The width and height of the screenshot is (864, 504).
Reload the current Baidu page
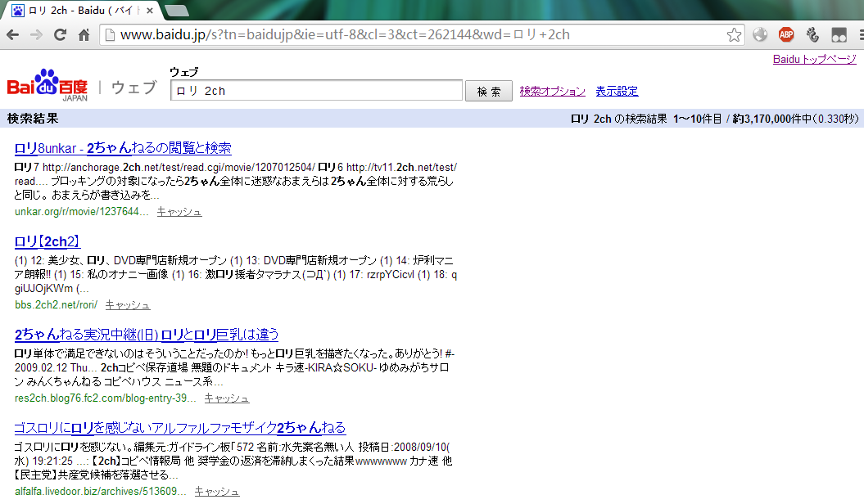[60, 35]
